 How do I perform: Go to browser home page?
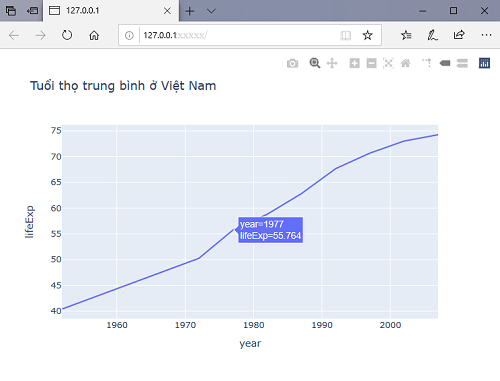[x=94, y=35]
